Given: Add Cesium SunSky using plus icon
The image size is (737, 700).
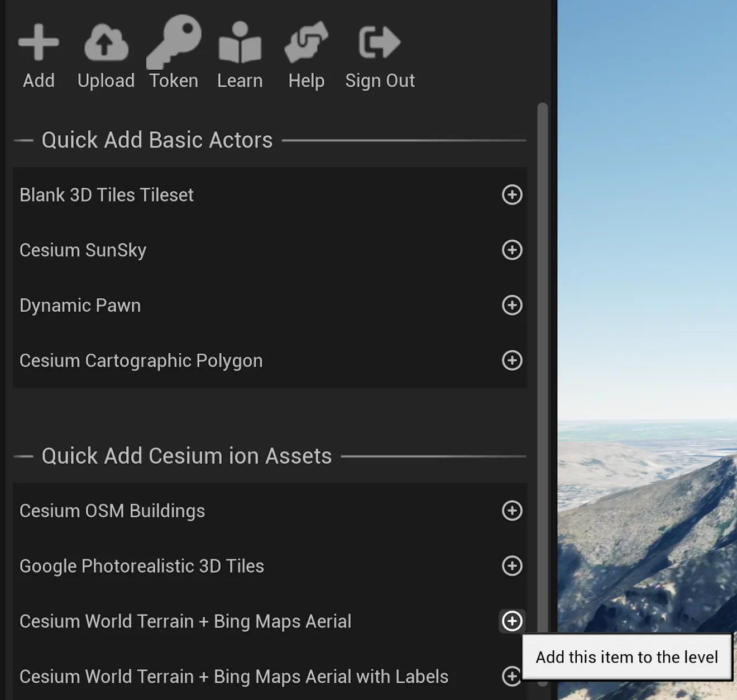Looking at the screenshot, I should tap(512, 250).
